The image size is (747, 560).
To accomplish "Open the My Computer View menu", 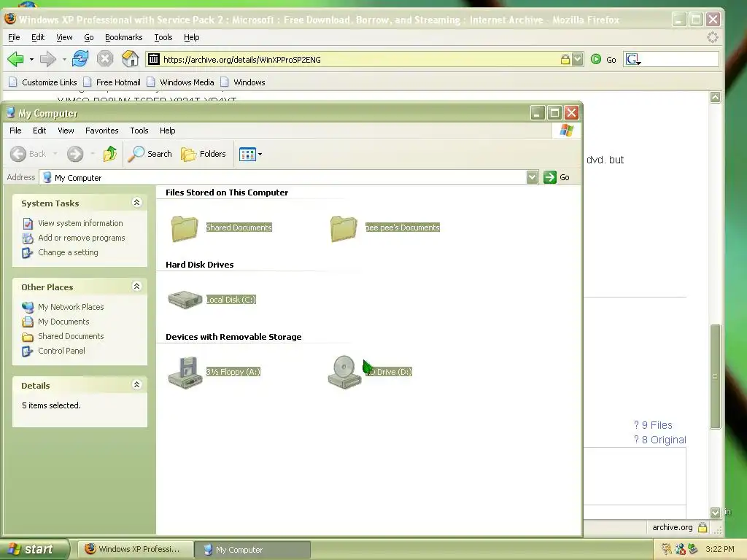I will click(x=66, y=131).
